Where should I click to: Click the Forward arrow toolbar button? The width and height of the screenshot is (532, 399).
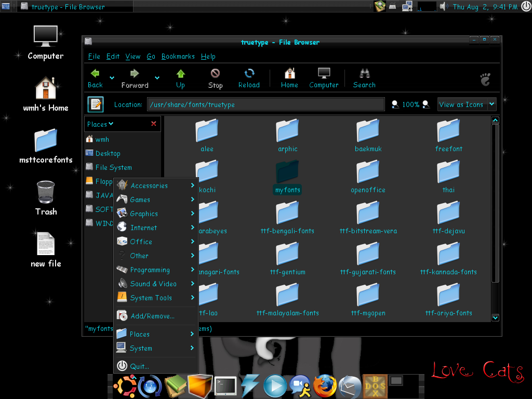click(x=135, y=78)
